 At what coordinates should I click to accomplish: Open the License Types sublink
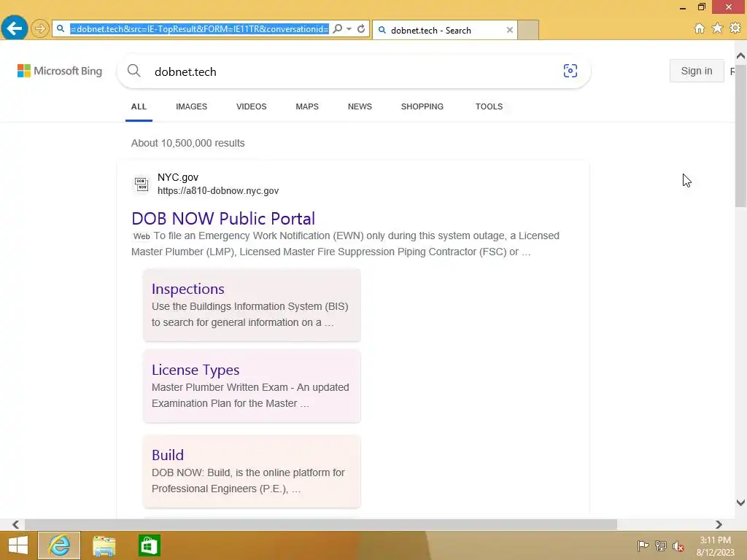coord(196,370)
